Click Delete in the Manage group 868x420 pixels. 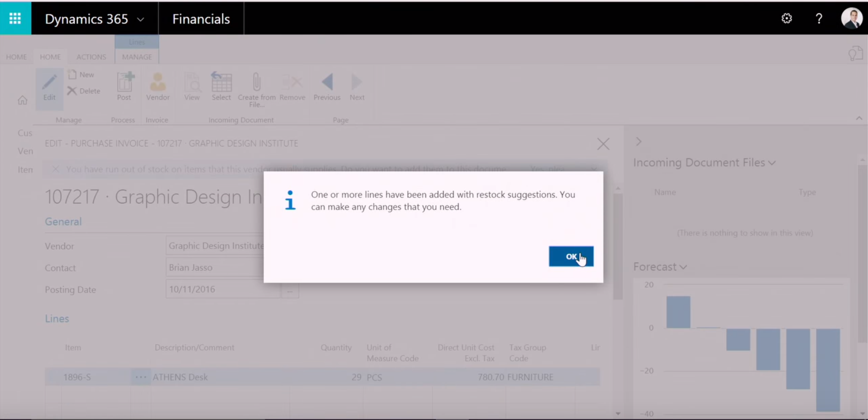coord(84,91)
